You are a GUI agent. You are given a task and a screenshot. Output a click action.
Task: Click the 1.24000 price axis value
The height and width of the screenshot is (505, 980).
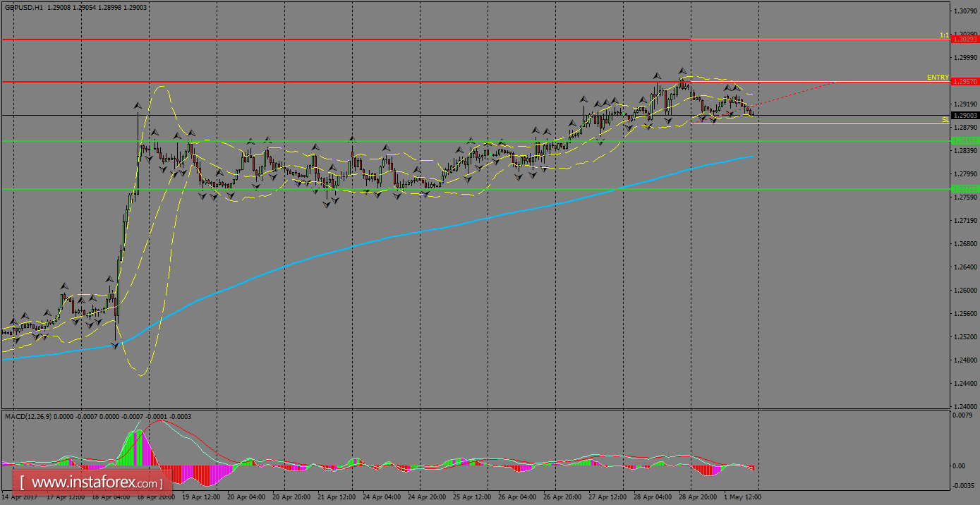tap(964, 407)
